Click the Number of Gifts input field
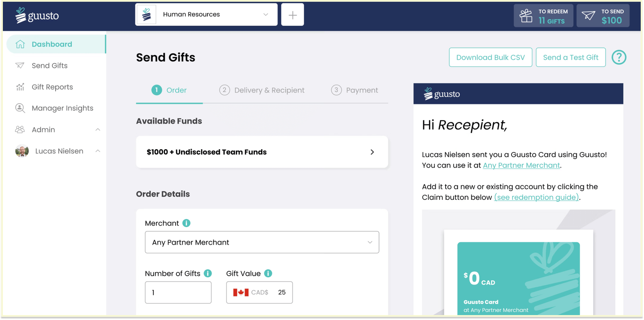The height and width of the screenshot is (320, 644). click(178, 293)
